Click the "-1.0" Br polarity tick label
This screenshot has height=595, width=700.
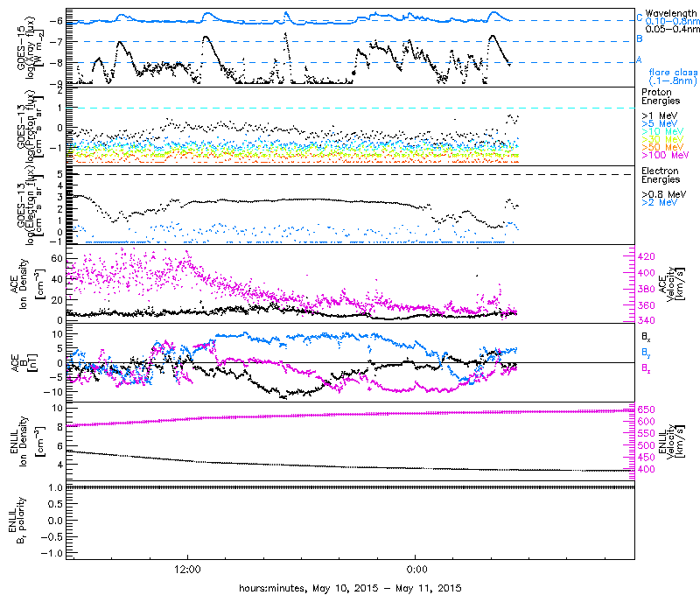point(52,553)
